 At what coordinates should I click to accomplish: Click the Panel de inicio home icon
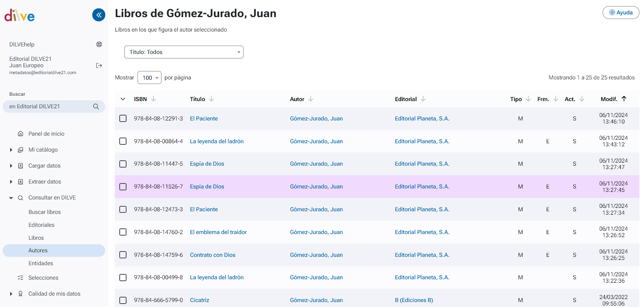[21, 134]
